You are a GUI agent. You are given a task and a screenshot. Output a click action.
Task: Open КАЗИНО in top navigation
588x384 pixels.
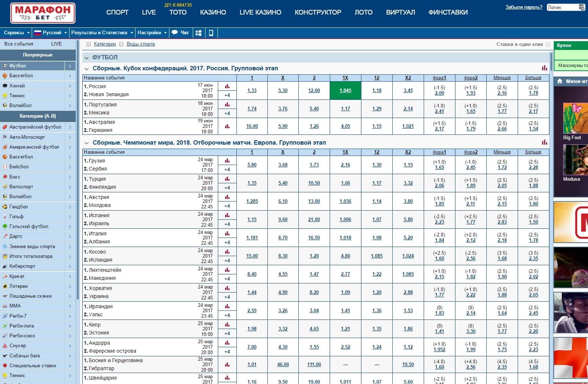coord(213,12)
